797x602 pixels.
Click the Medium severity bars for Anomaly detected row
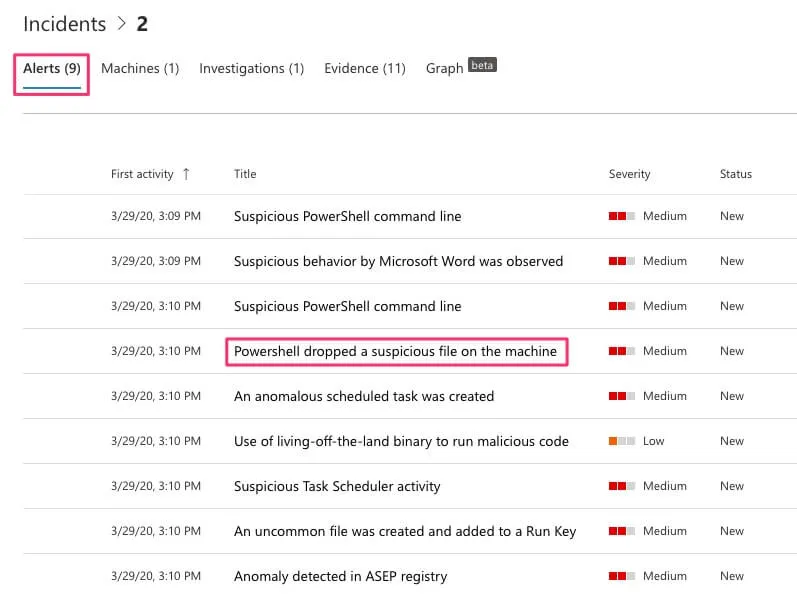[x=621, y=576]
